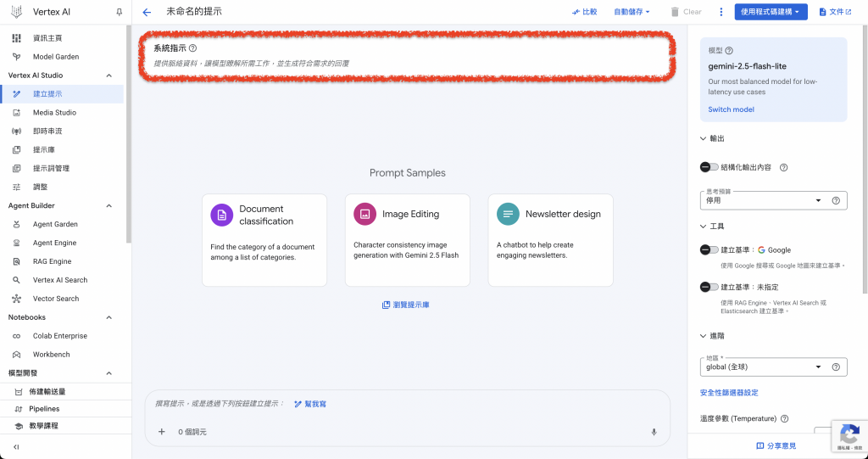Open 提示詞管理 in sidebar
This screenshot has width=868, height=459.
tap(62, 169)
